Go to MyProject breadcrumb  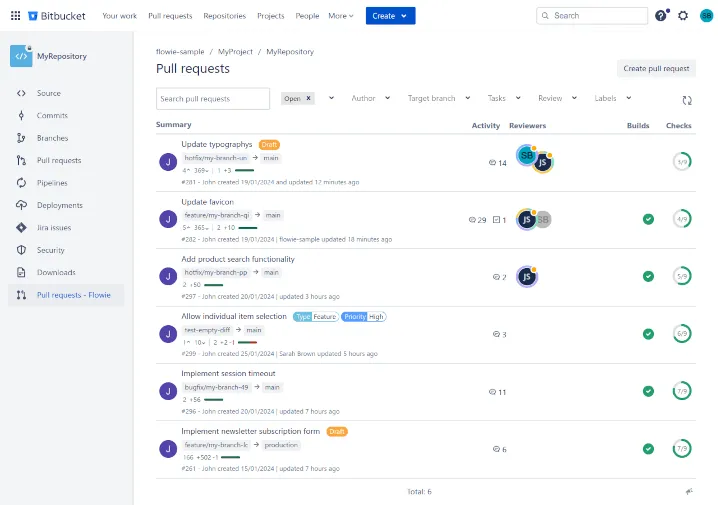pyautogui.click(x=235, y=52)
